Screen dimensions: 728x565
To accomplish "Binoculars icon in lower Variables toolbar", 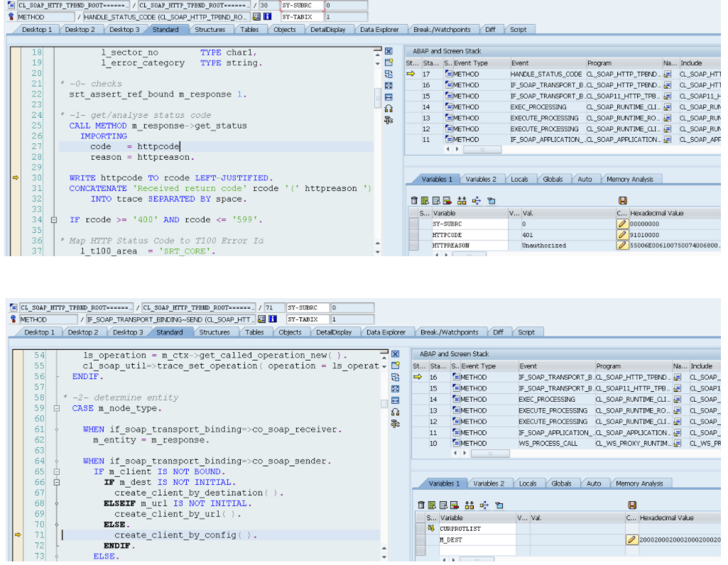I will point(469,505).
